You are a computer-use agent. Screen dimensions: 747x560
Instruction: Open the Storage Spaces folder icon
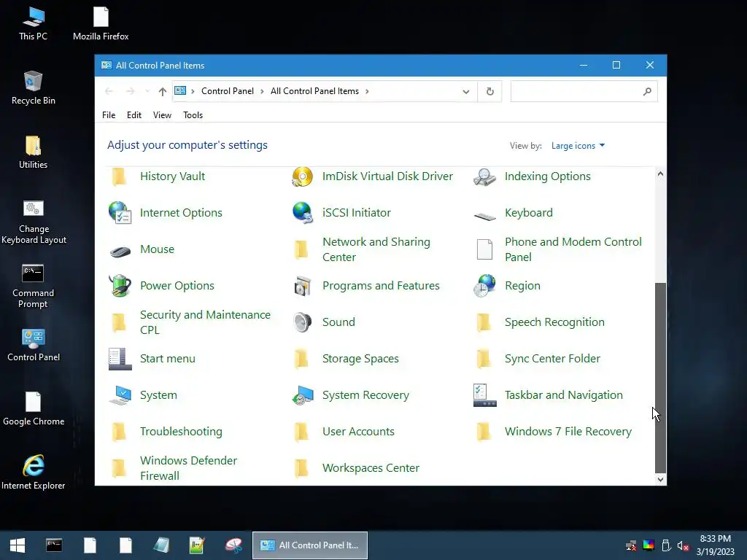(301, 359)
